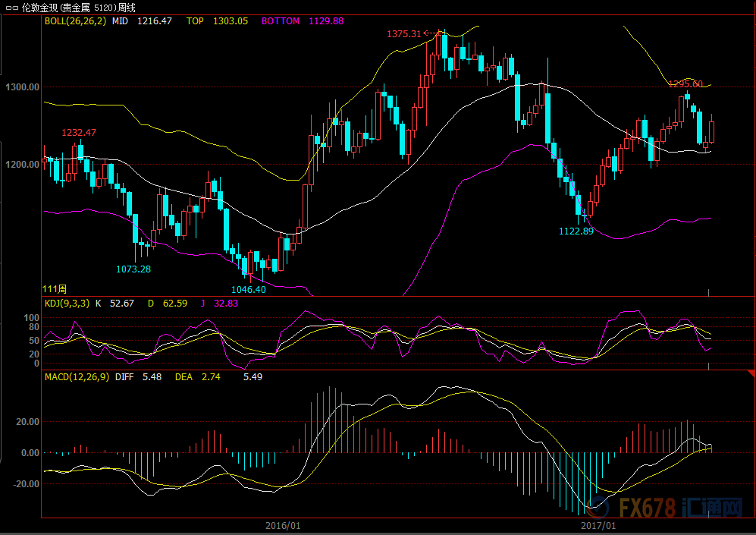Click the 1073.28 low price annotation

[133, 269]
